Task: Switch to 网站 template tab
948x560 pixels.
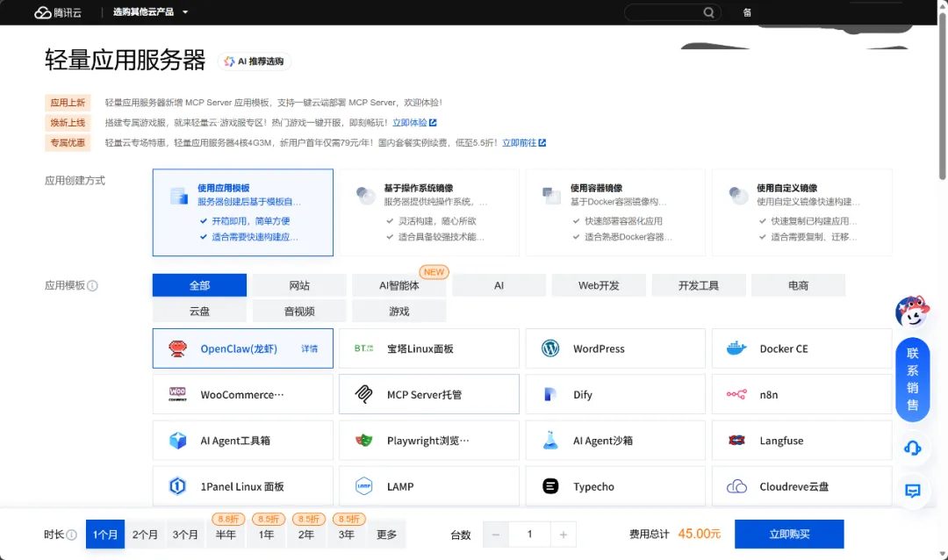Action: [x=299, y=285]
